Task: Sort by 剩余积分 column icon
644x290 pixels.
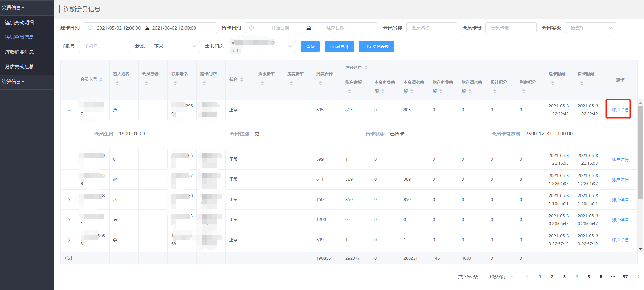Action: (524, 91)
